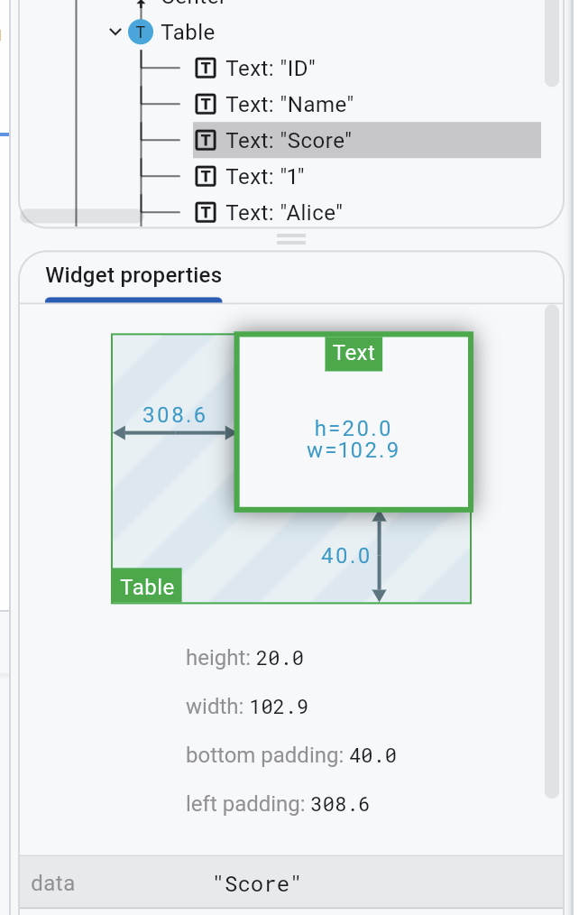The width and height of the screenshot is (588, 915).
Task: Select the Text: "1" tree item
Action: 265,177
